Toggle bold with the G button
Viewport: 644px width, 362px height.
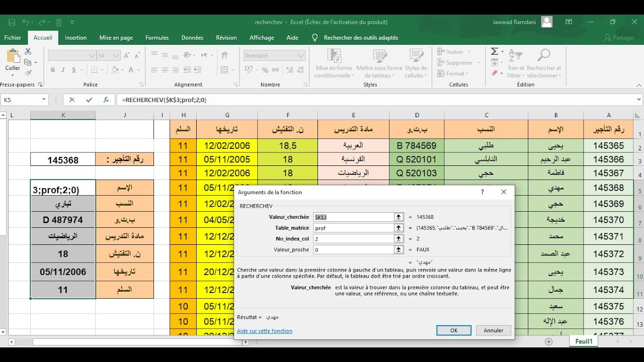[52, 70]
